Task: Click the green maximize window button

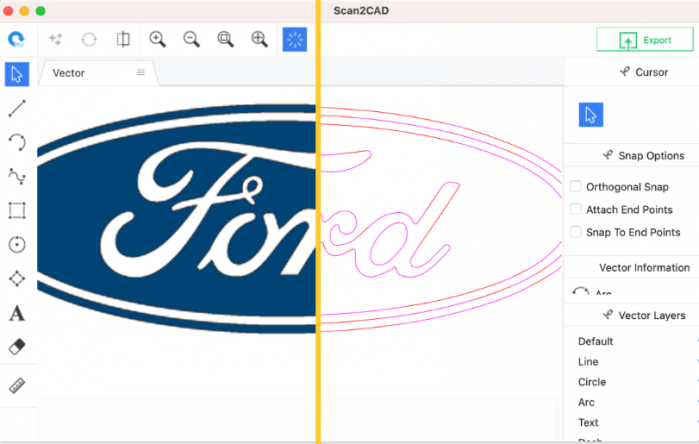Action: tap(41, 11)
